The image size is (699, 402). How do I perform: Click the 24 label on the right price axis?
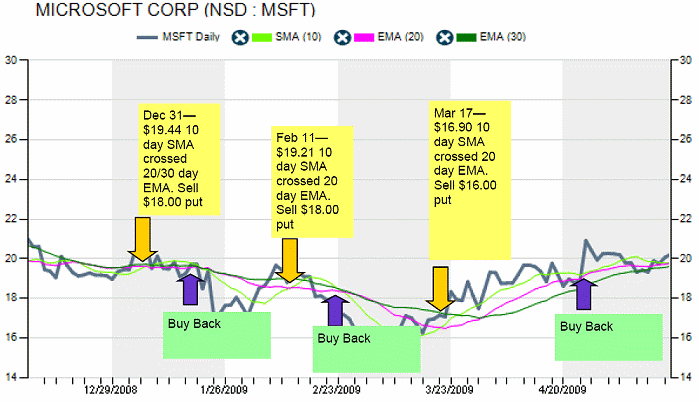click(x=686, y=179)
